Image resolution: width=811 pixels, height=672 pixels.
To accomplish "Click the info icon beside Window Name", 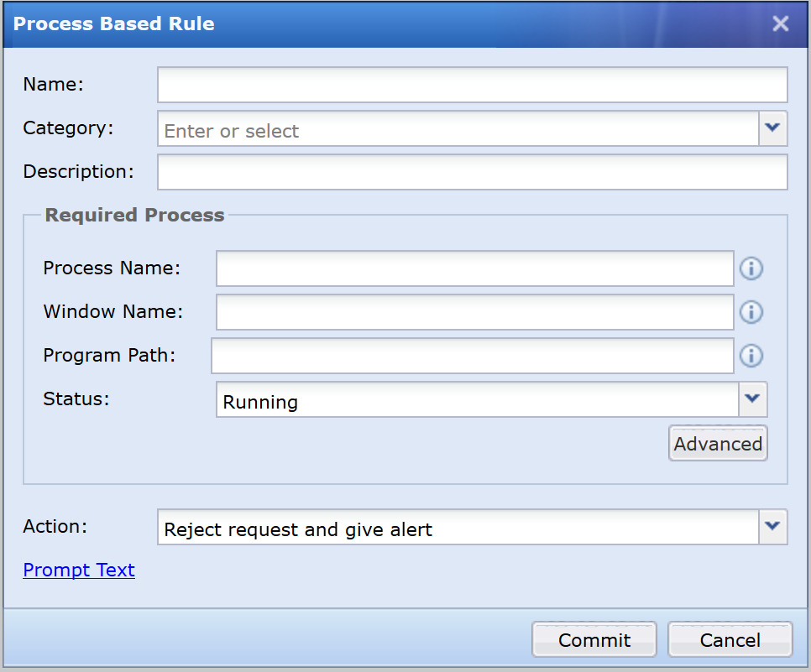I will [x=751, y=312].
